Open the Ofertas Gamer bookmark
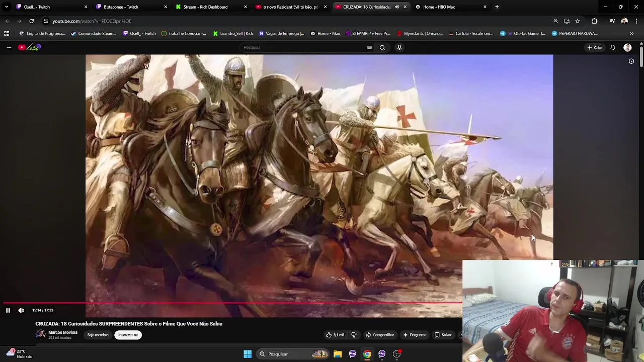This screenshot has height=362, width=644. 523,34
